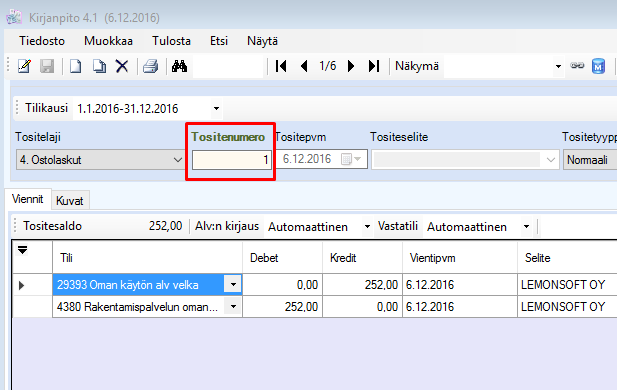Switch to the Viennit tab

[x=28, y=199]
